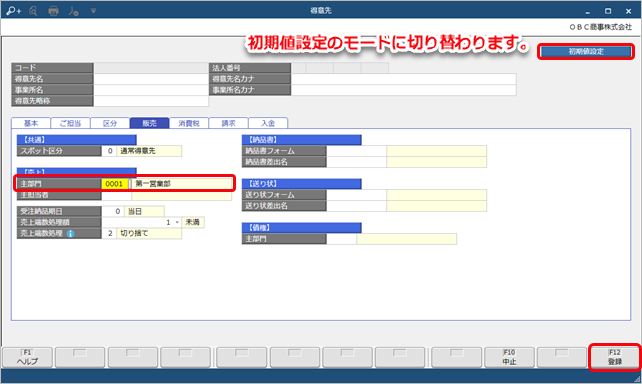Image resolution: width=642 pixels, height=384 pixels.
Task: Switch to the ご担当 tab
Action: pos(70,123)
